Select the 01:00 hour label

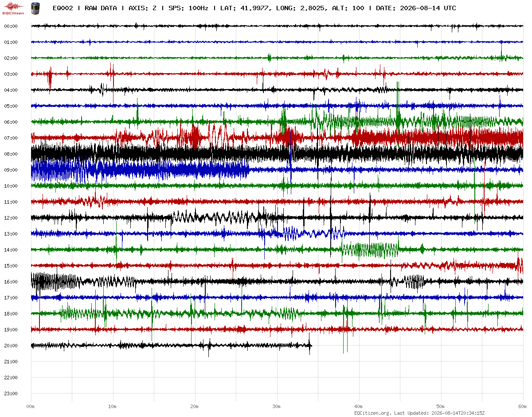point(11,42)
